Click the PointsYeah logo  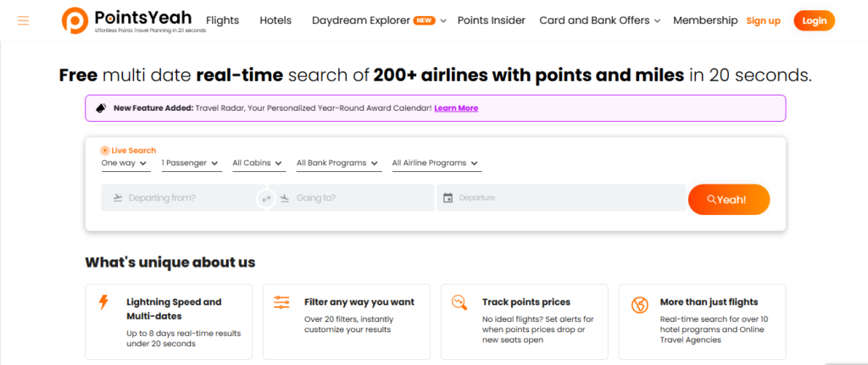(128, 20)
